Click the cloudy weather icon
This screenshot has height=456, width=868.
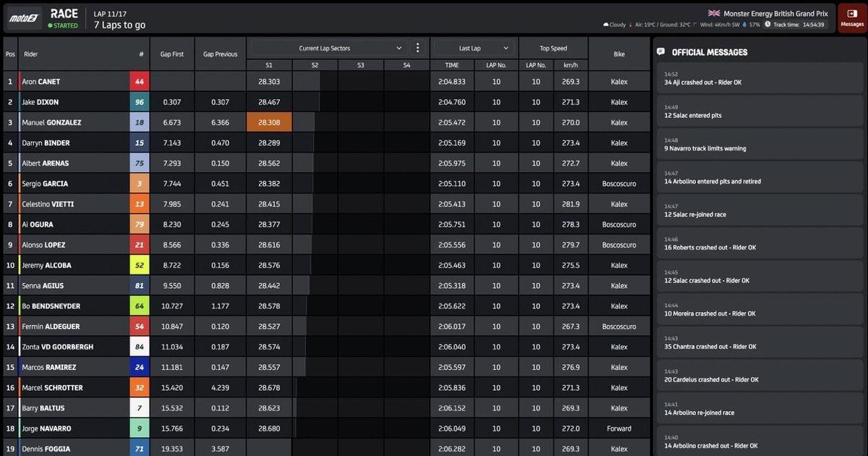click(x=606, y=25)
